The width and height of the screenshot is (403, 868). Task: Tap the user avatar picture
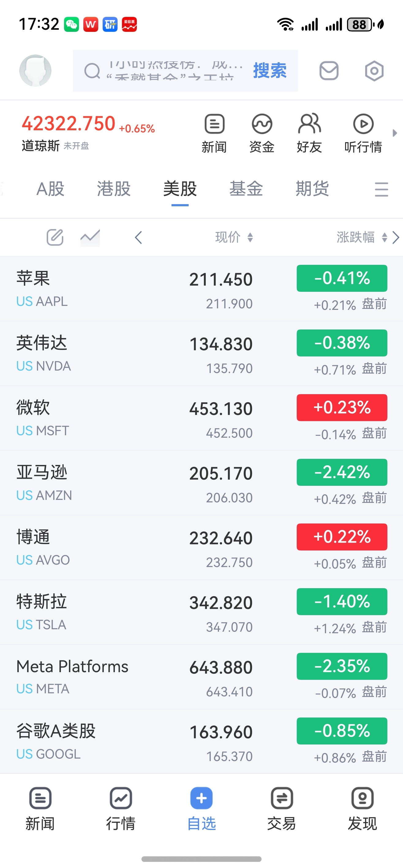coord(35,70)
